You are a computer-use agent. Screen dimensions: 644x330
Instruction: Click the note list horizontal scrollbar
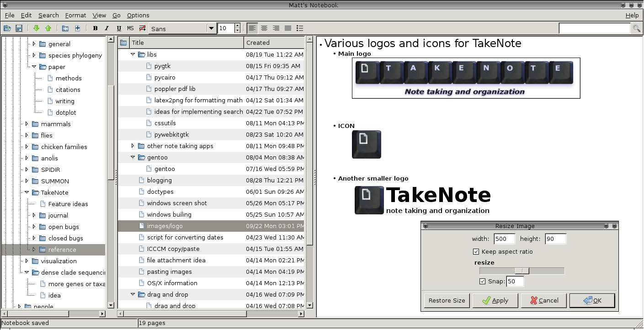[186, 314]
